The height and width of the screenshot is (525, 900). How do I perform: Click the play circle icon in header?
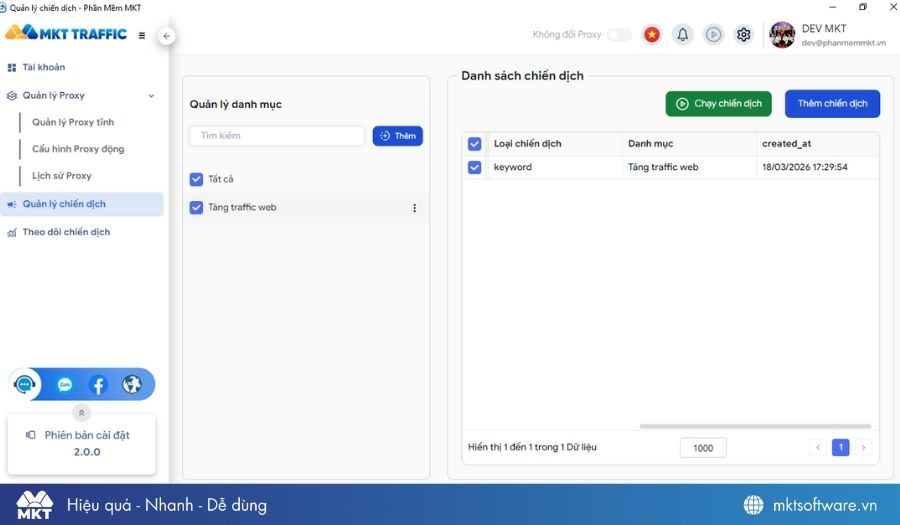713,35
